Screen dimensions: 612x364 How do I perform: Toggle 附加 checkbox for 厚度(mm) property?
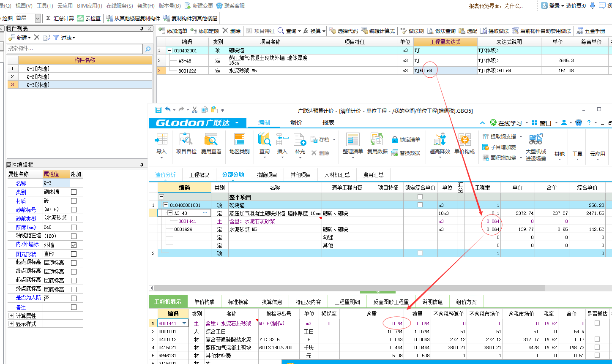click(74, 227)
